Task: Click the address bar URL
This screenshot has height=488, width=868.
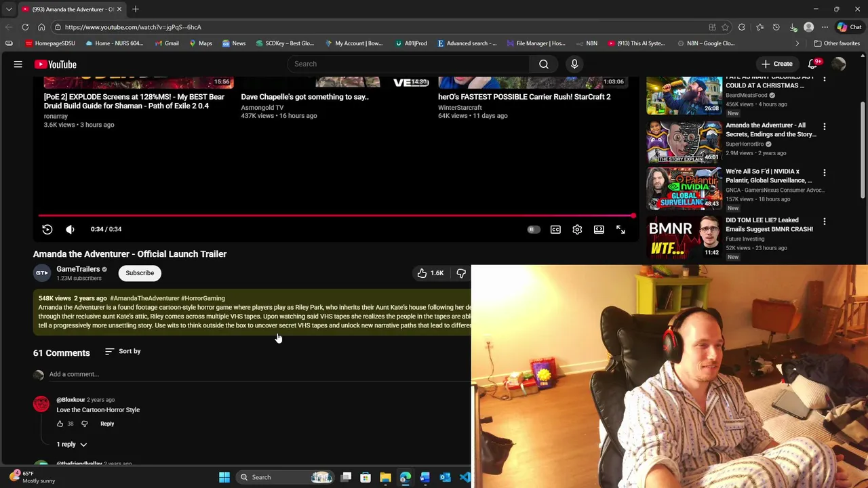Action: click(x=133, y=27)
